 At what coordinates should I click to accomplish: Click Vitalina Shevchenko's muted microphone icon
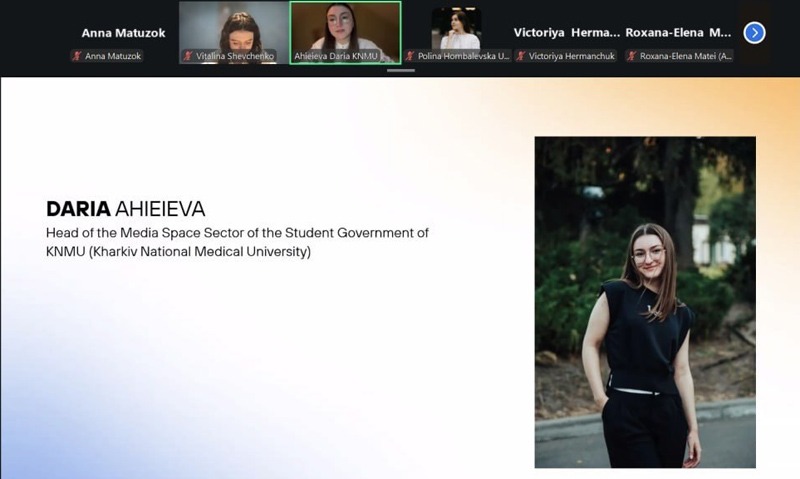188,56
